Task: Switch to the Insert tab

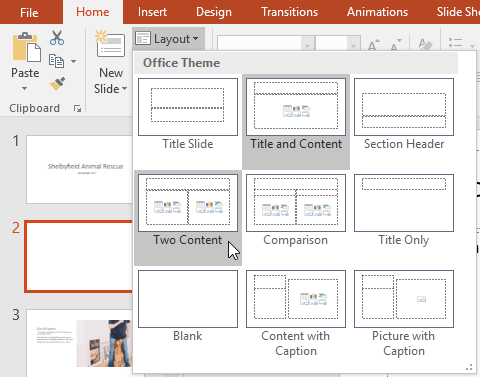Action: pos(152,12)
